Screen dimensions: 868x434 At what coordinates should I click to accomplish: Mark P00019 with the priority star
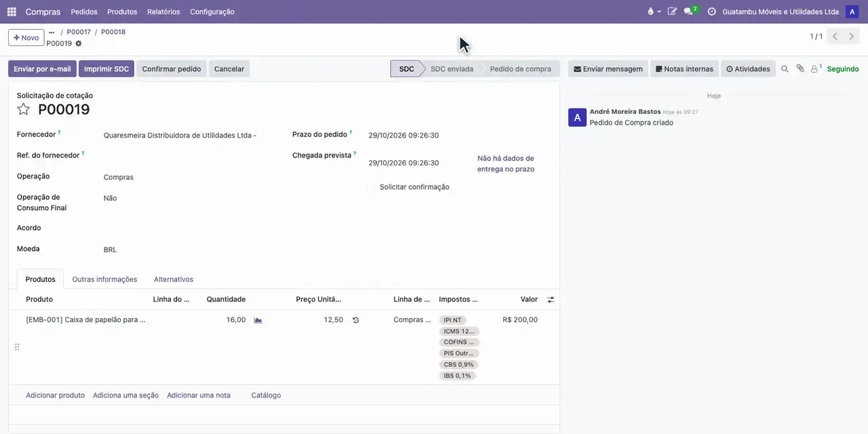(24, 109)
